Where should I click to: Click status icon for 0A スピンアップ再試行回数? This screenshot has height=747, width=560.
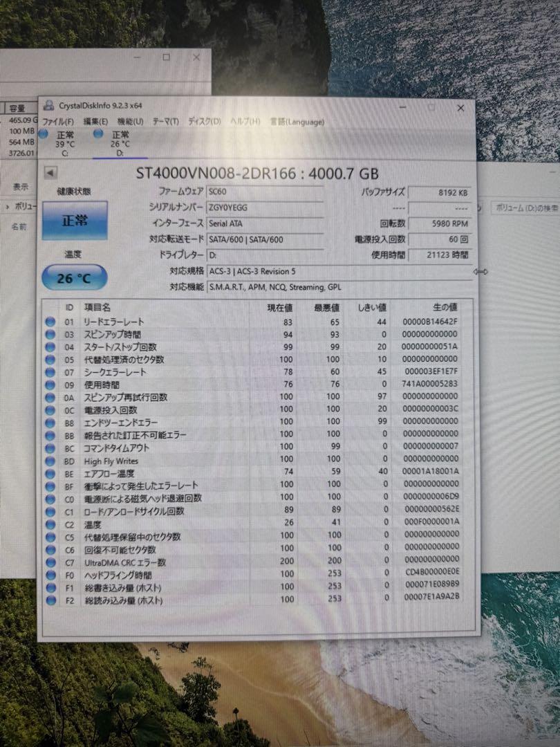50,397
